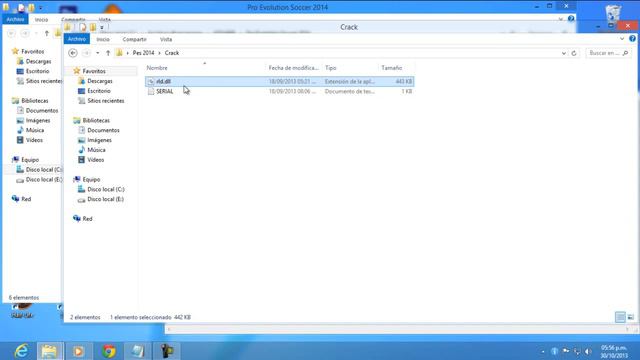The height and width of the screenshot is (360, 640).
Task: Open Vídeos in the Crack window sidebar
Action: pos(96,160)
